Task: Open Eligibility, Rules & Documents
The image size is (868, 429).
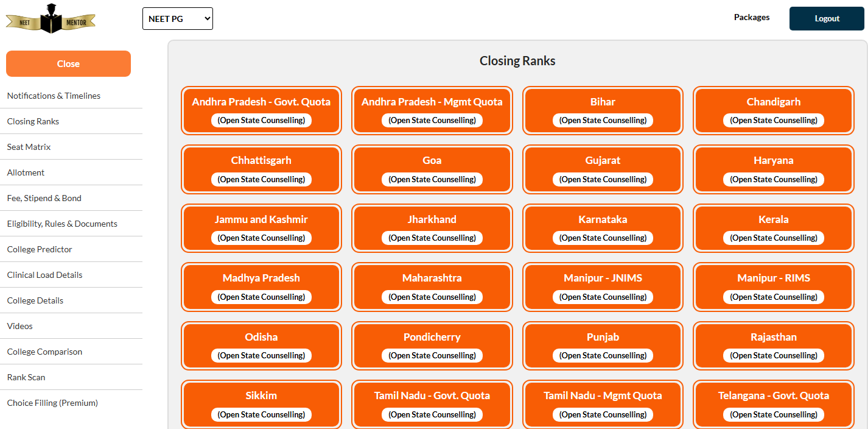Action: coord(62,224)
